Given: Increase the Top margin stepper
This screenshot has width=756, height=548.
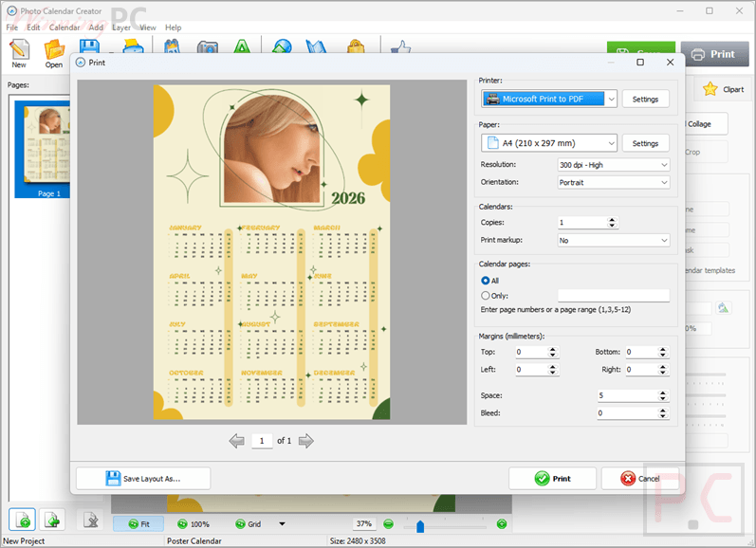Looking at the screenshot, I should 553,350.
